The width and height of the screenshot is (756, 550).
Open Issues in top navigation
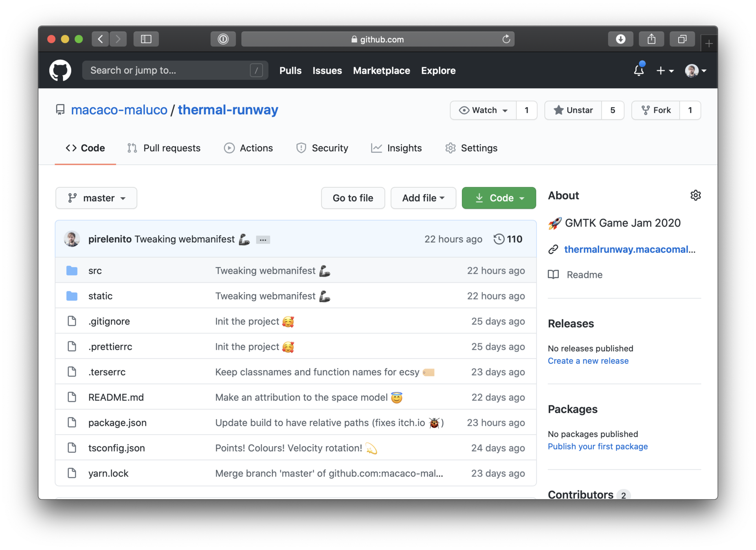(327, 70)
